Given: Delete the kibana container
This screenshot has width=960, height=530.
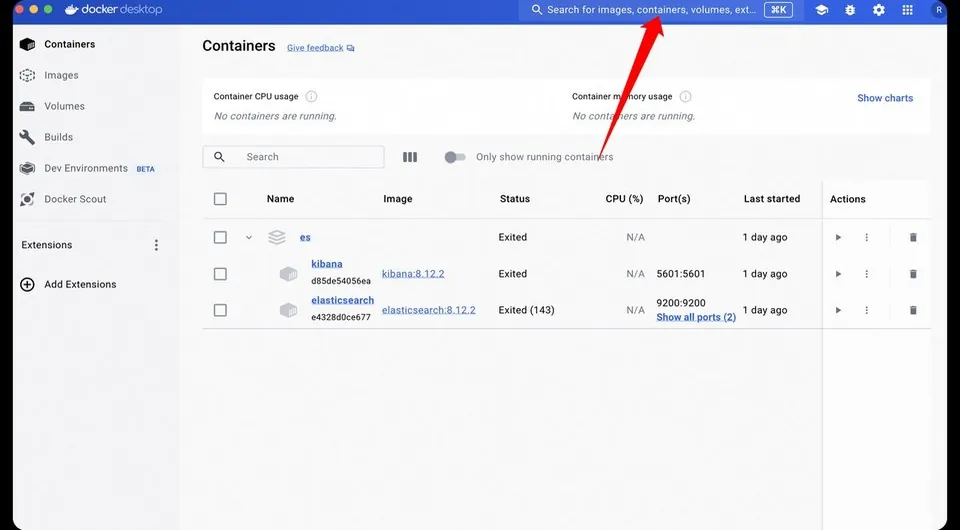Looking at the screenshot, I should point(913,274).
